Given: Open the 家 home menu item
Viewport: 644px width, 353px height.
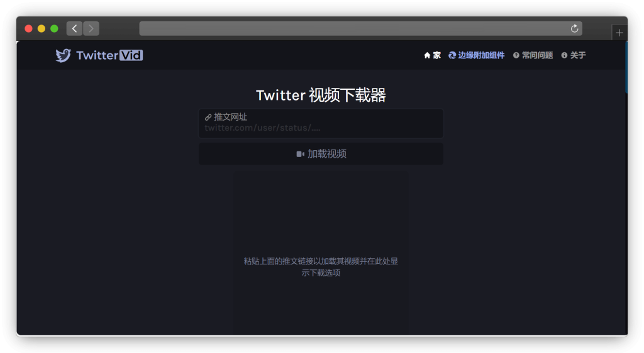Looking at the screenshot, I should [436, 55].
